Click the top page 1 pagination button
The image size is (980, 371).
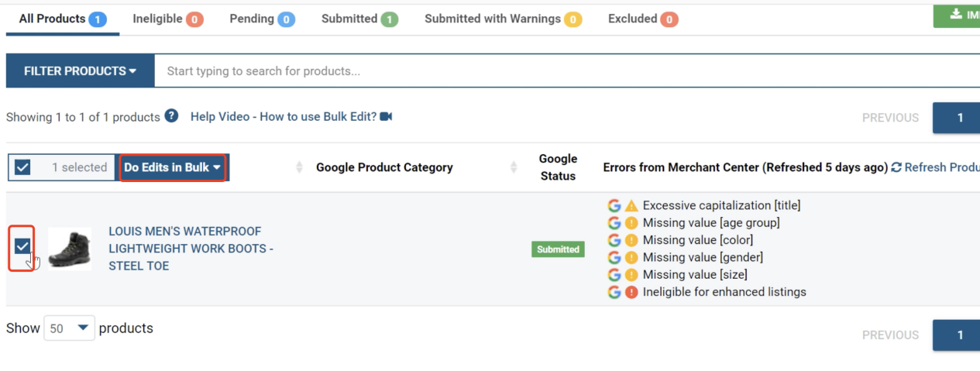(959, 118)
